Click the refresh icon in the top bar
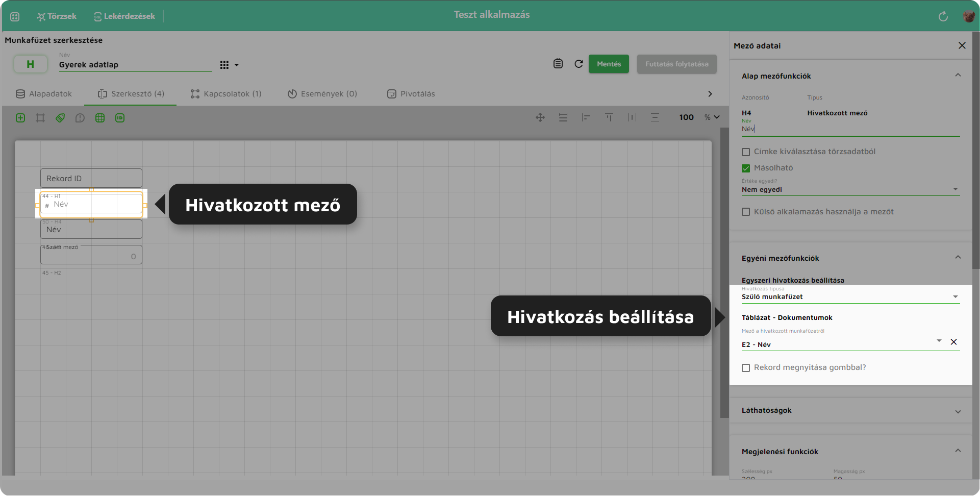Screen dimensions: 980x496 (x=943, y=16)
